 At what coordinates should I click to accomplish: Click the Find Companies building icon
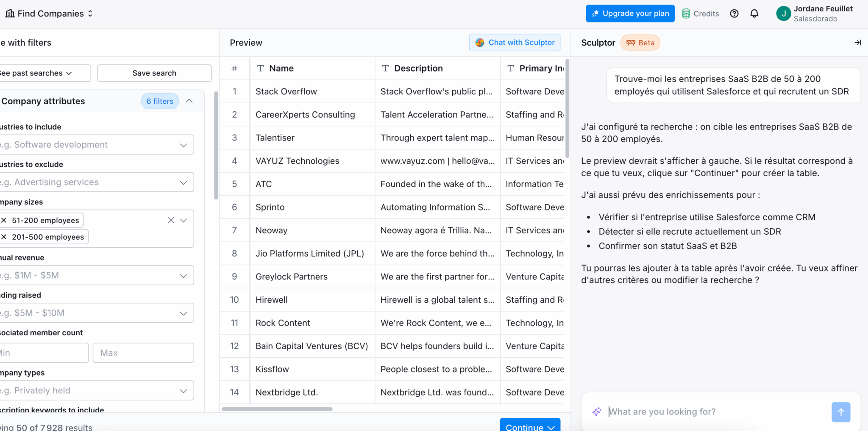click(10, 14)
